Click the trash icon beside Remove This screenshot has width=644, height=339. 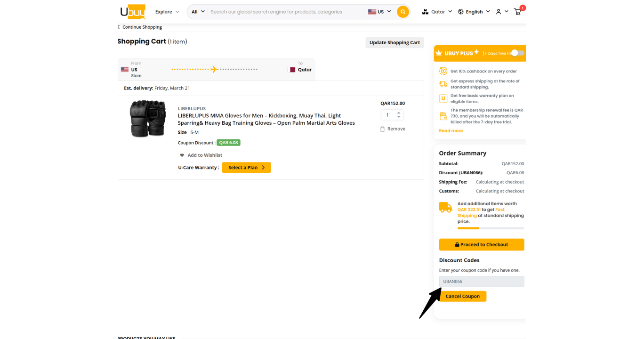click(x=382, y=129)
